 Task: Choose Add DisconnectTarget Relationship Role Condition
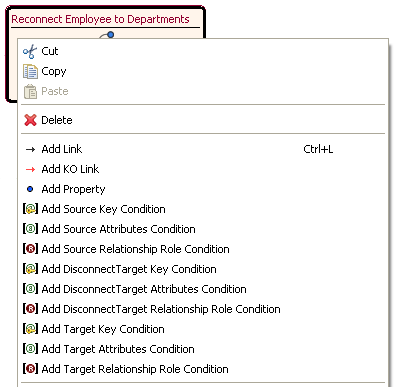tap(203, 309)
